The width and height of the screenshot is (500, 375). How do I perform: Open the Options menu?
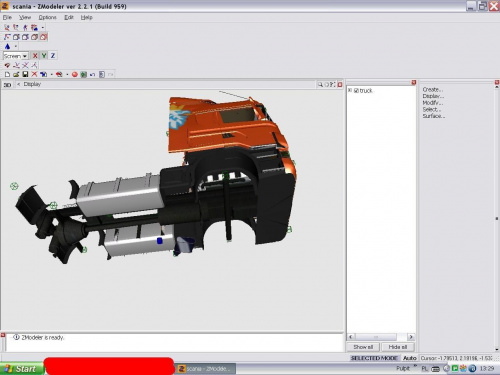tap(47, 17)
